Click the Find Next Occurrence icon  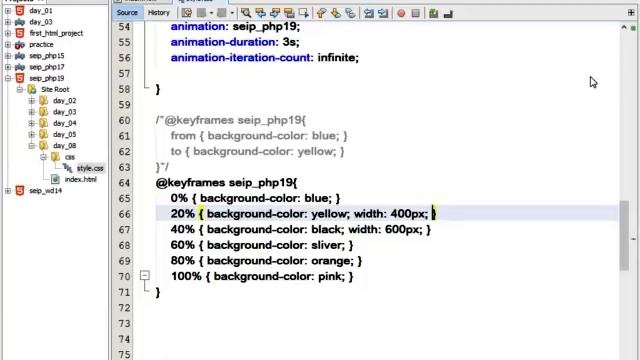pos(275,13)
